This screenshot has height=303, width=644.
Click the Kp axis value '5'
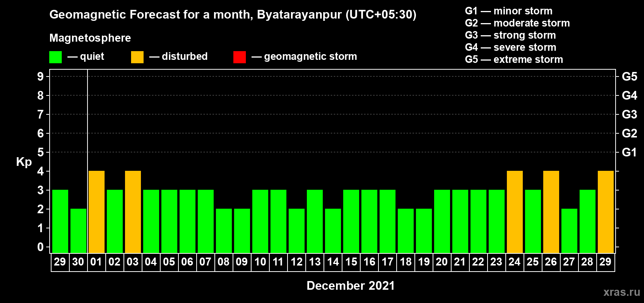[x=41, y=152]
